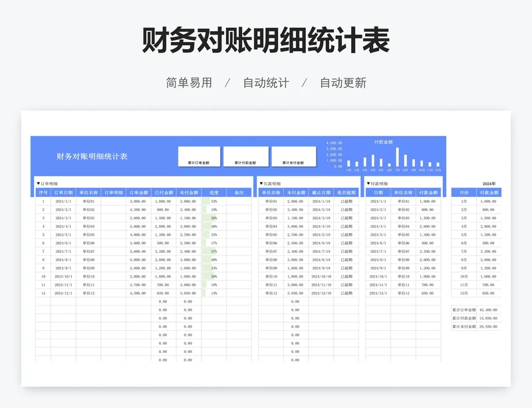Click the 14% progress bar for 单位12
The image size is (532, 408).
coord(203,293)
